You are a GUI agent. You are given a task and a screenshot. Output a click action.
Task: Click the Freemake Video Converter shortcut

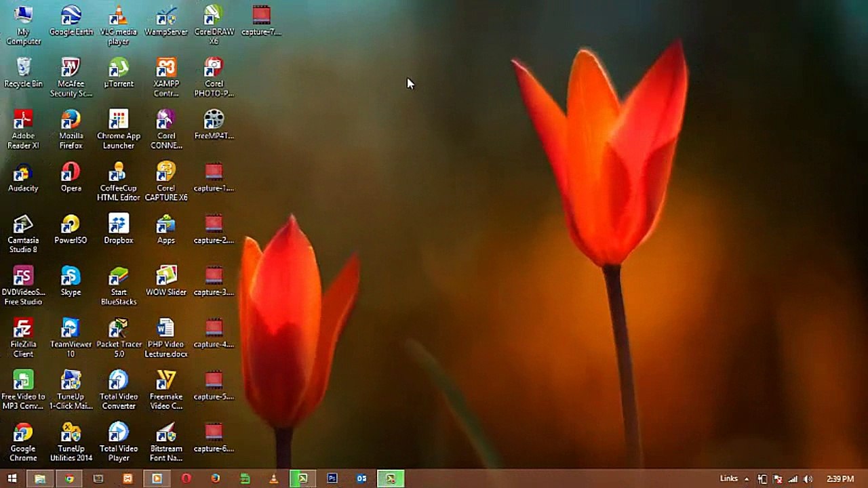pyautogui.click(x=165, y=390)
